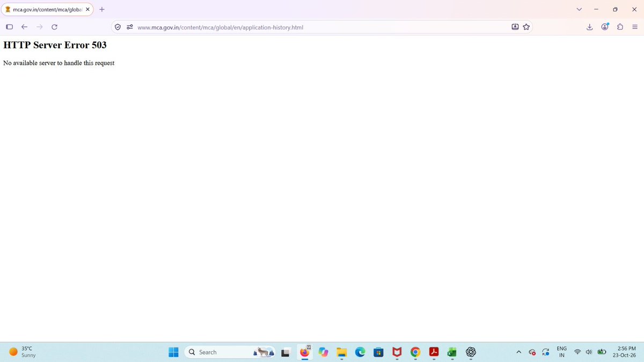This screenshot has width=644, height=362.
Task: Open ChatGPT app from the taskbar
Action: 471,352
